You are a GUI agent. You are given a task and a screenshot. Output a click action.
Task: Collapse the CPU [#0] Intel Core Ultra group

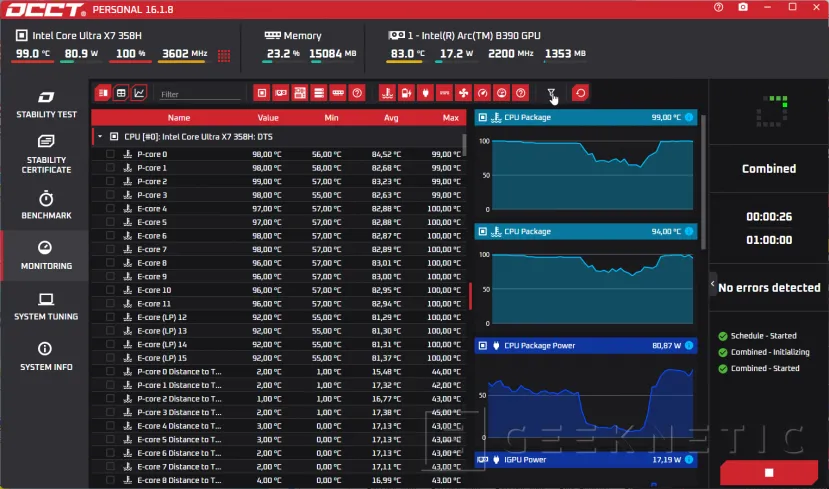point(100,136)
